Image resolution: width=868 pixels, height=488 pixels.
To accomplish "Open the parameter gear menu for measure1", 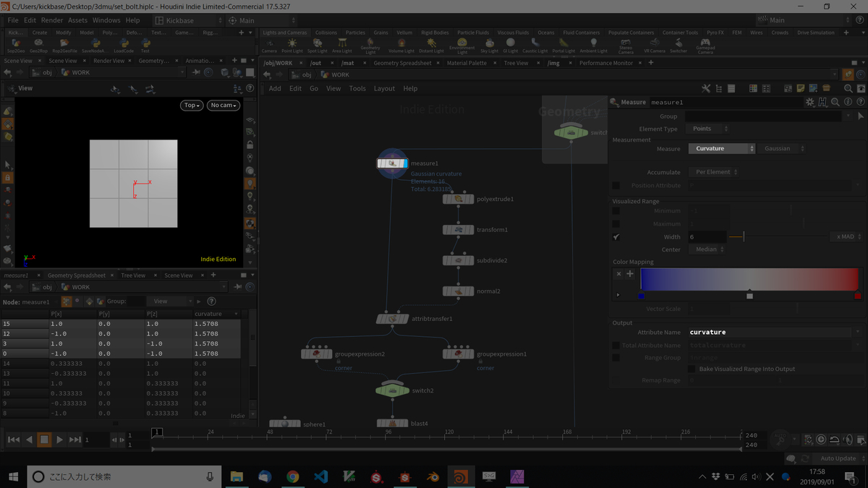I will tap(810, 102).
